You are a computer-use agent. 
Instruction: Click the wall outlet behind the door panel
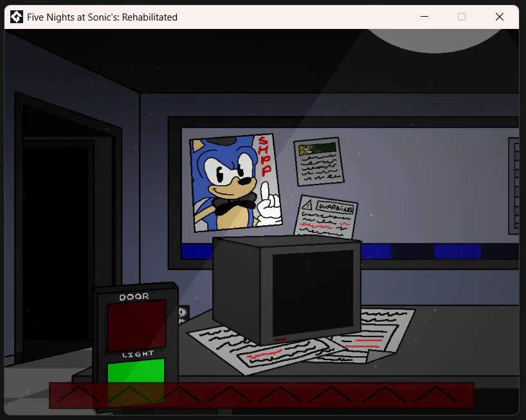click(x=183, y=314)
